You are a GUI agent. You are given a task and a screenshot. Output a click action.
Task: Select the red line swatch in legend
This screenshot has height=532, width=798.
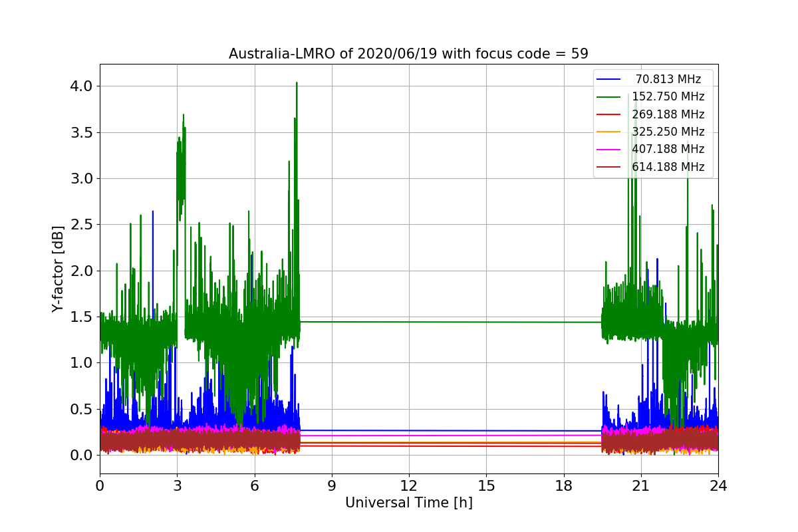pyautogui.click(x=609, y=114)
